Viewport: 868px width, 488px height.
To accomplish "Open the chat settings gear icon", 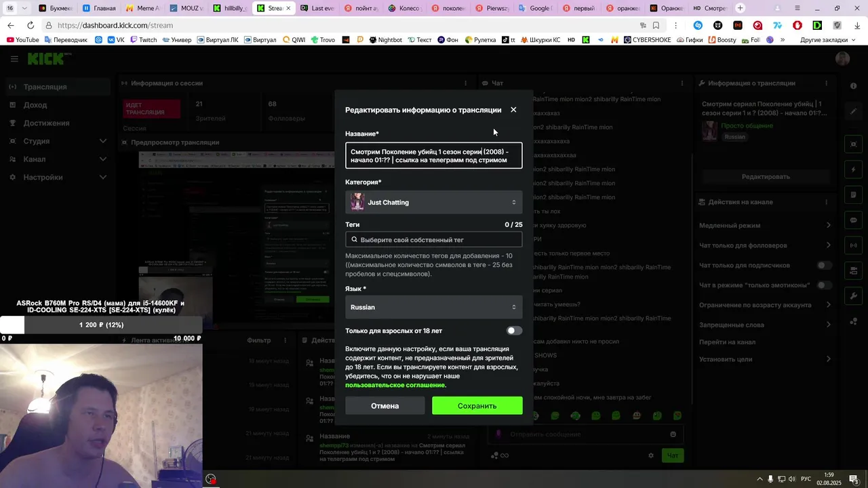I will [651, 455].
